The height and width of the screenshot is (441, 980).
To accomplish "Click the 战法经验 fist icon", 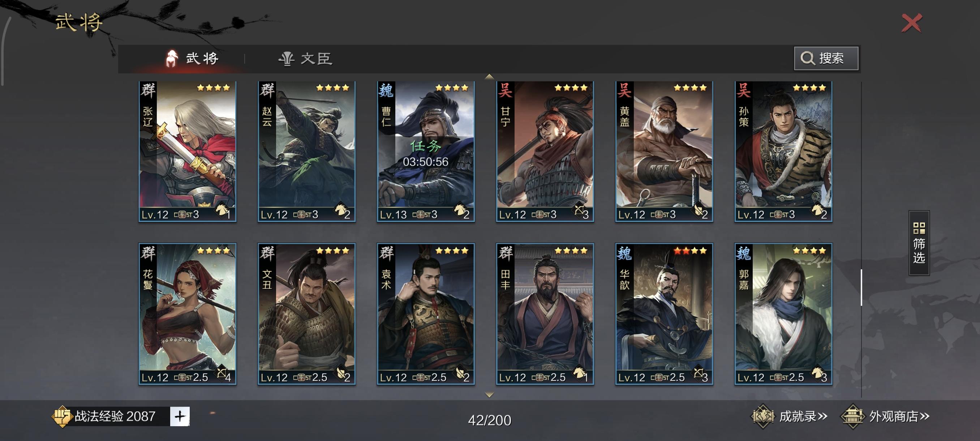I will tap(62, 416).
